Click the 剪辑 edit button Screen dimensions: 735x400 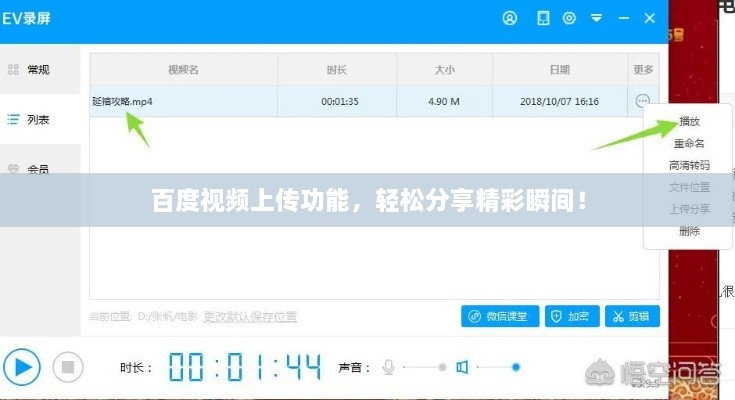[x=632, y=316]
